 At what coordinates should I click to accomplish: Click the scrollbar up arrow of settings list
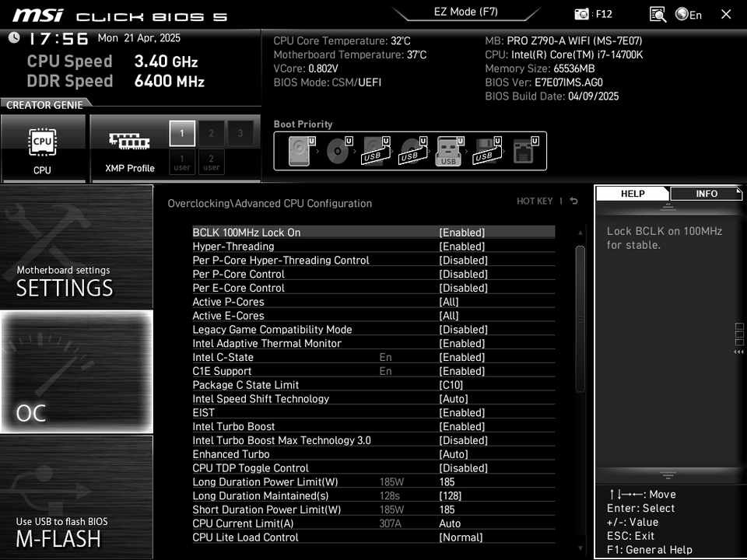tap(580, 233)
